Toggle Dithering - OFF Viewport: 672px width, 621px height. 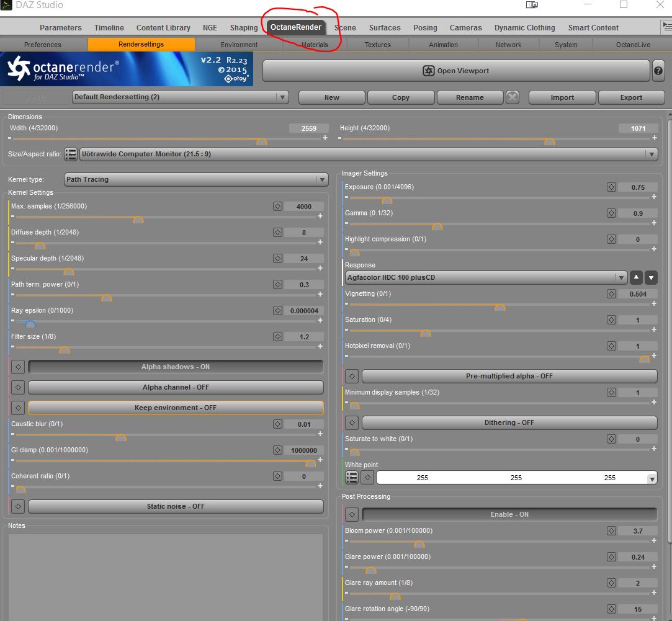click(x=509, y=422)
